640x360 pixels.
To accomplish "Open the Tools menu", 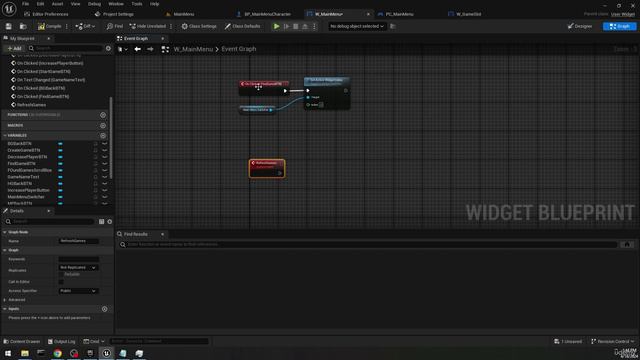I will (137, 4).
